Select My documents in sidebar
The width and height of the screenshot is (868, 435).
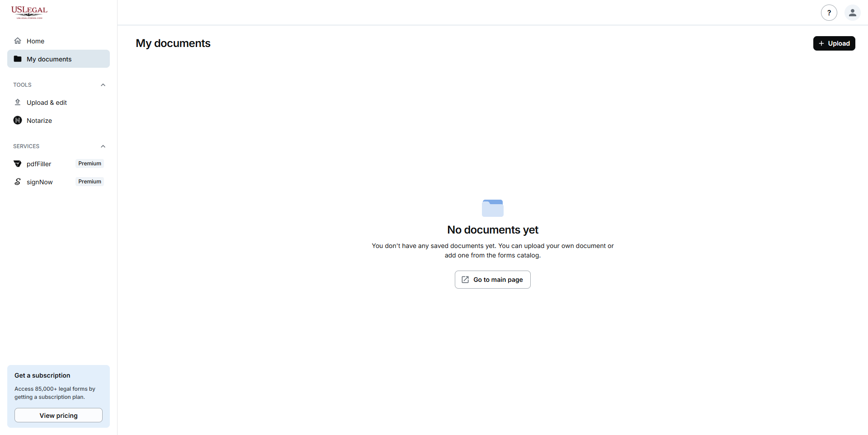pos(49,59)
